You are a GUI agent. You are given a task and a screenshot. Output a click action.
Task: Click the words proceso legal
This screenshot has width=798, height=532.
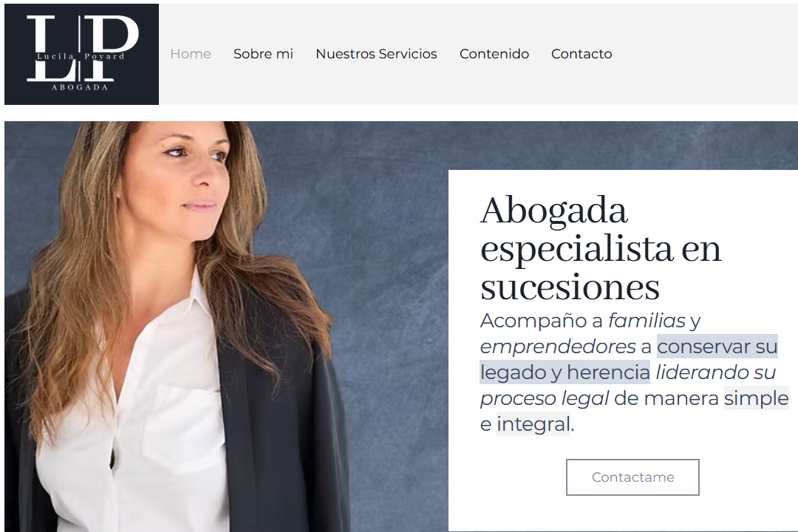click(x=545, y=398)
